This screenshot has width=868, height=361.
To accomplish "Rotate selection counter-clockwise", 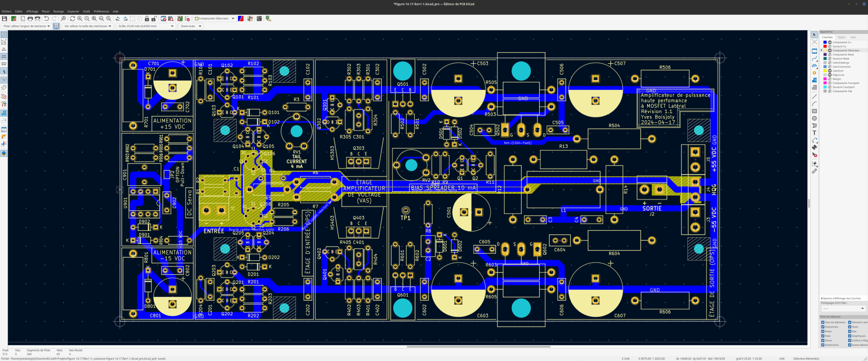I will (118, 19).
